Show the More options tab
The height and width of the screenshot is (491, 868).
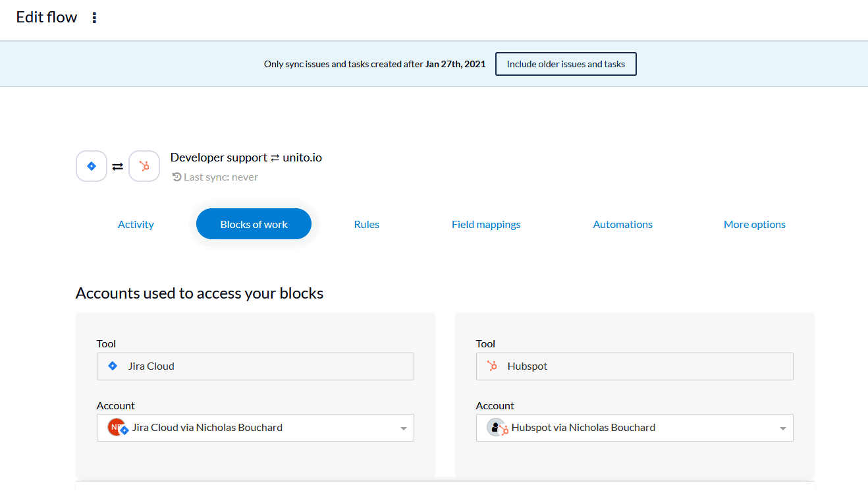pos(755,224)
